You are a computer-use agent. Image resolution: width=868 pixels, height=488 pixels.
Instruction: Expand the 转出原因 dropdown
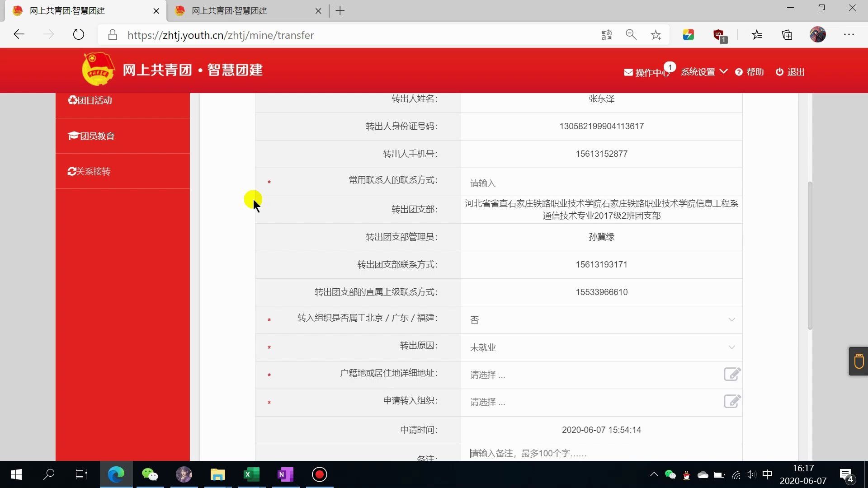click(x=601, y=347)
